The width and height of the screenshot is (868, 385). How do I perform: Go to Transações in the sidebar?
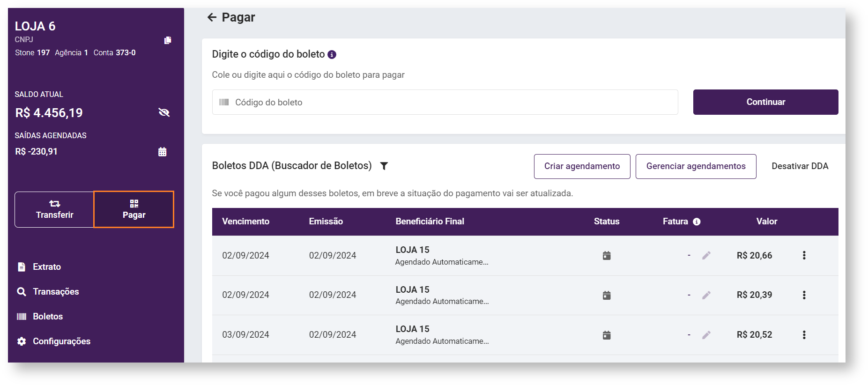55,292
